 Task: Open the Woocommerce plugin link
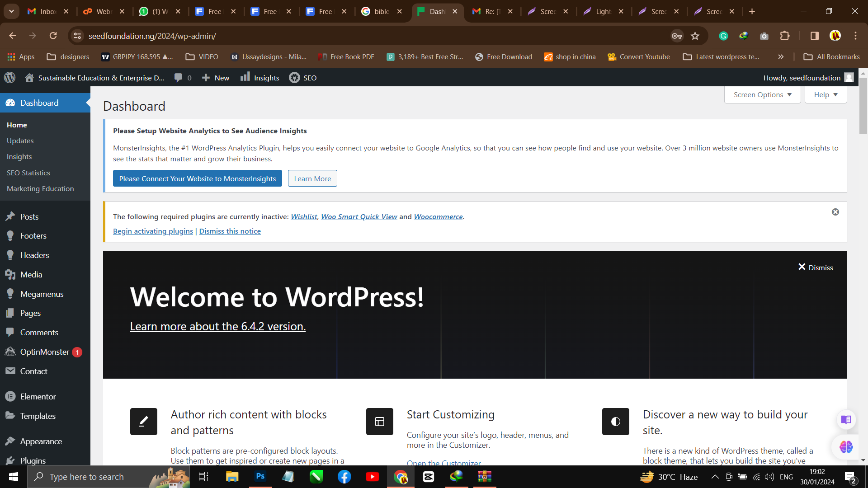coord(438,217)
